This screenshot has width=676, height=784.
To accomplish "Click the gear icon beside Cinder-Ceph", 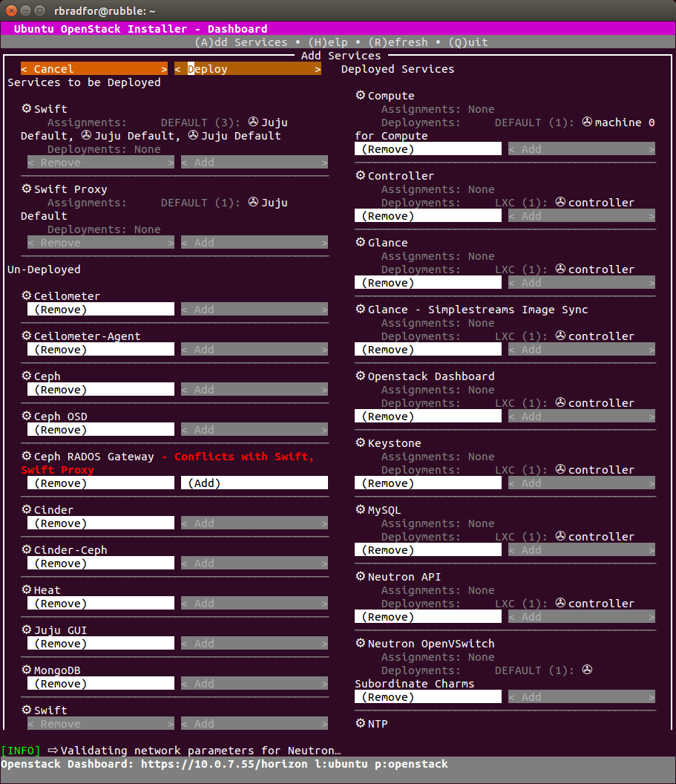I will tap(27, 549).
